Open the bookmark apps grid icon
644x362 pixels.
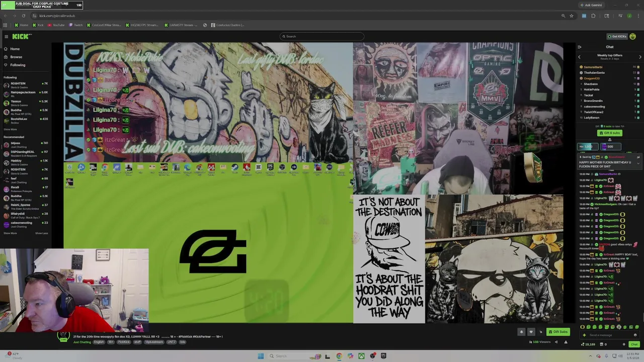pyautogui.click(x=5, y=25)
